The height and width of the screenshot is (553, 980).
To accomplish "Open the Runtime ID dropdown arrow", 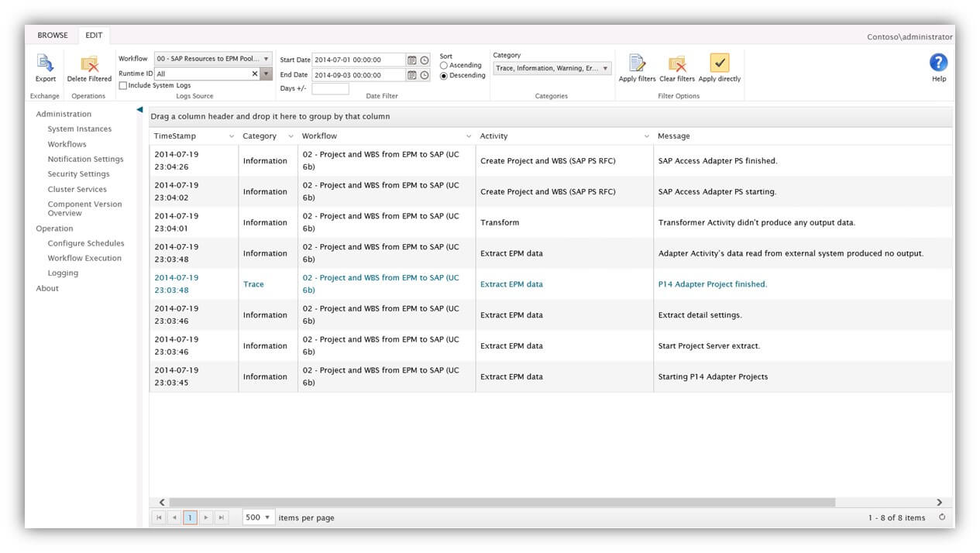I will tap(266, 74).
